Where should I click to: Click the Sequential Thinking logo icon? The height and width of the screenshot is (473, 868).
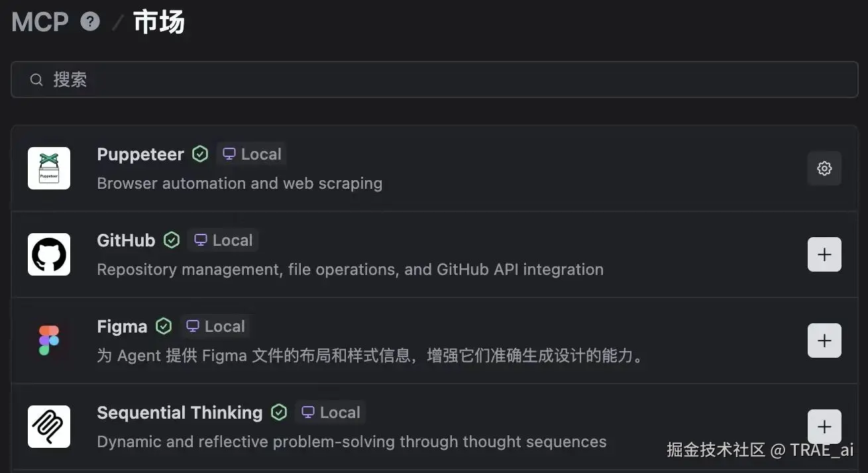click(x=49, y=427)
